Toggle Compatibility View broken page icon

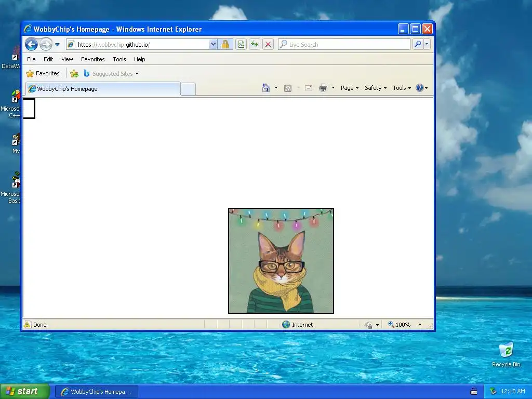(x=241, y=45)
